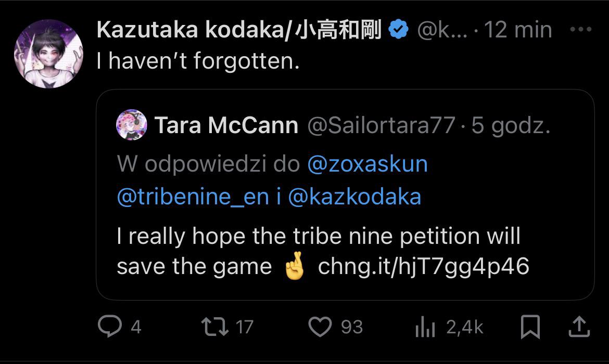This screenshot has width=609, height=364.
Task: Open the @kazkodaka mention
Action: point(354,197)
